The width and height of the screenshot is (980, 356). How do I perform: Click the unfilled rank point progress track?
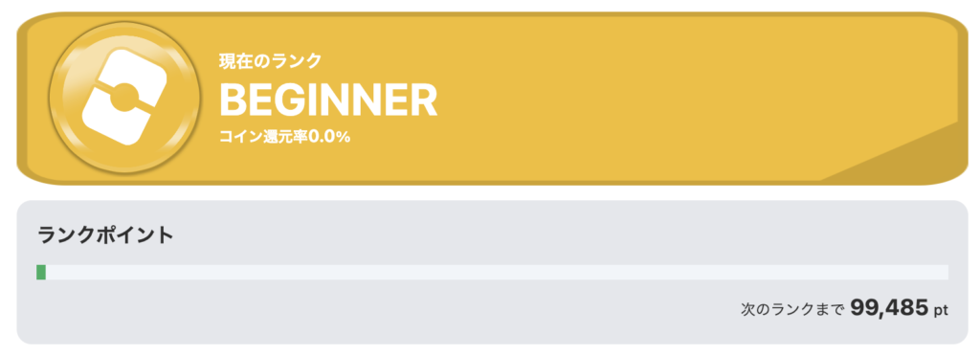click(x=497, y=273)
